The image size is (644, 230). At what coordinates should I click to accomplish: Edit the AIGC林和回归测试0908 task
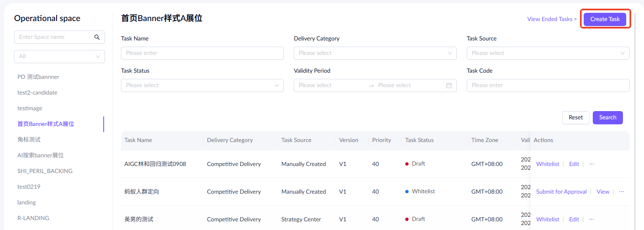point(574,164)
